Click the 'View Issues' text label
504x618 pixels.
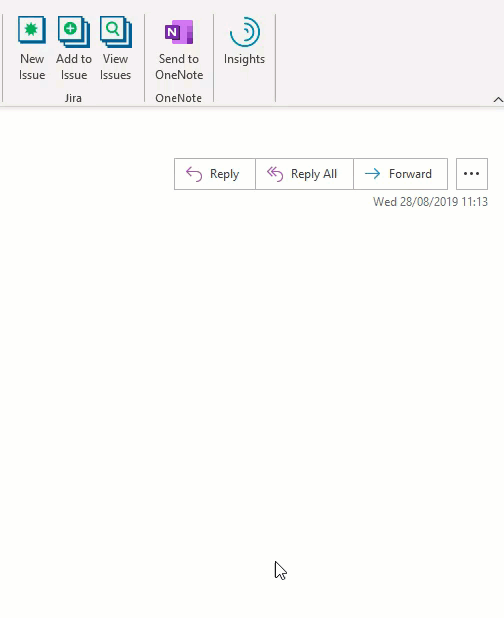point(115,67)
